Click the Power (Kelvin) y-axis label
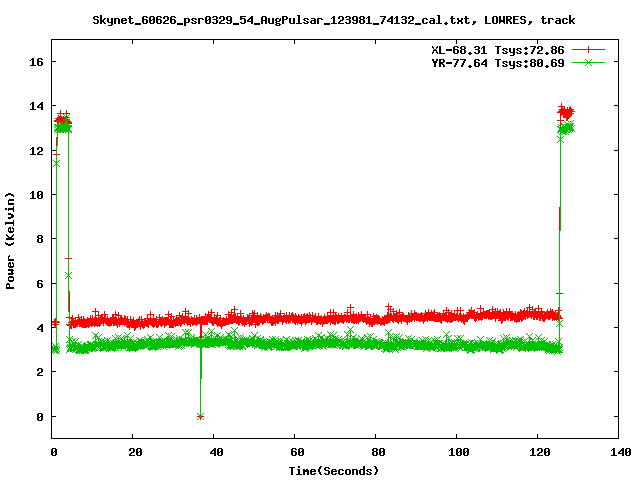 pos(10,241)
